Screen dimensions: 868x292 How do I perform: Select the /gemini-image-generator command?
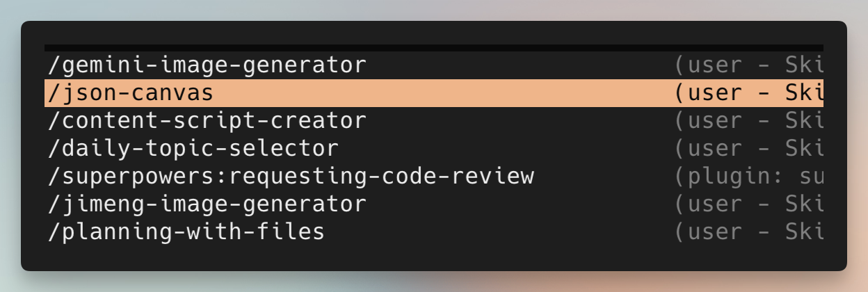207,65
